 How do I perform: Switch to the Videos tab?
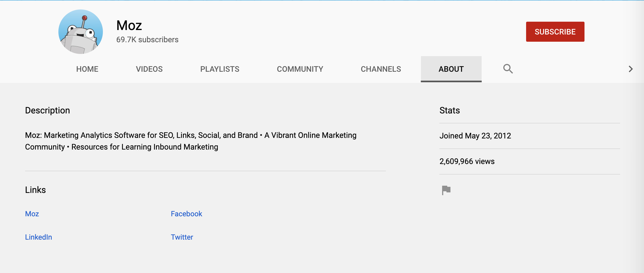[x=149, y=69]
